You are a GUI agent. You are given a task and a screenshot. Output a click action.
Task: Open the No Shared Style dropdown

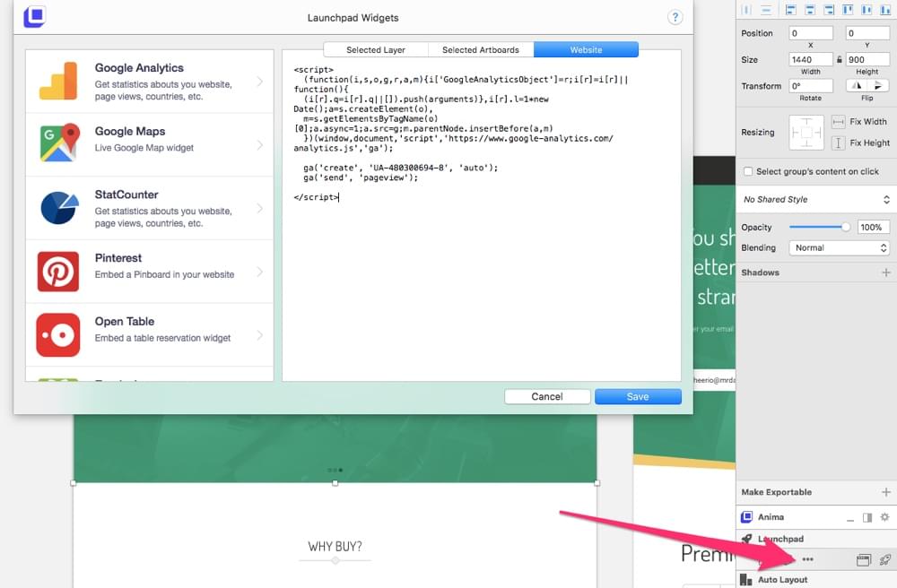click(x=816, y=199)
